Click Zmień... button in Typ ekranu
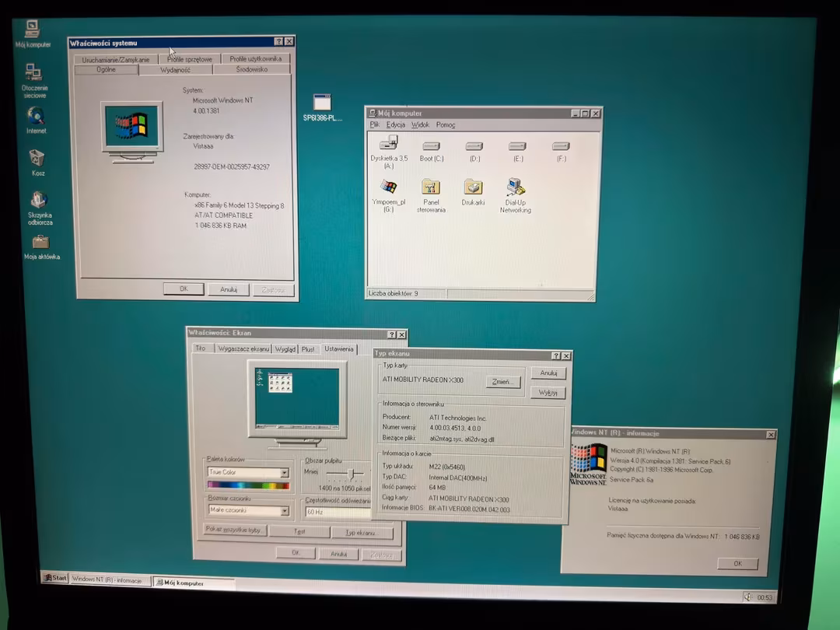840x630 pixels. point(502,382)
